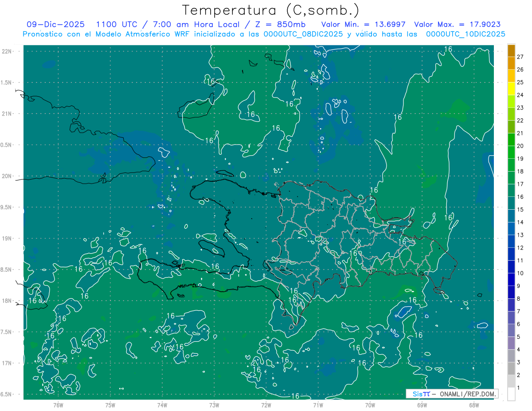Click the "71W" longitude label

point(318,405)
